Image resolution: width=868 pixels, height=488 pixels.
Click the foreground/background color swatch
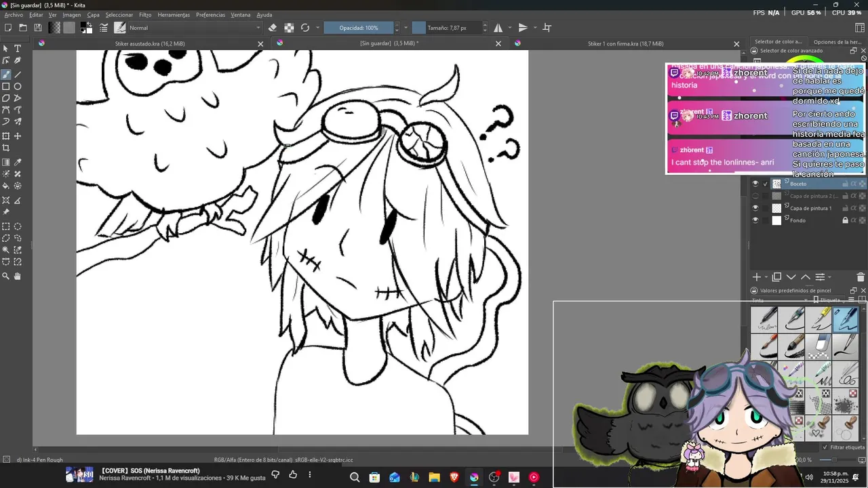pyautogui.click(x=86, y=28)
